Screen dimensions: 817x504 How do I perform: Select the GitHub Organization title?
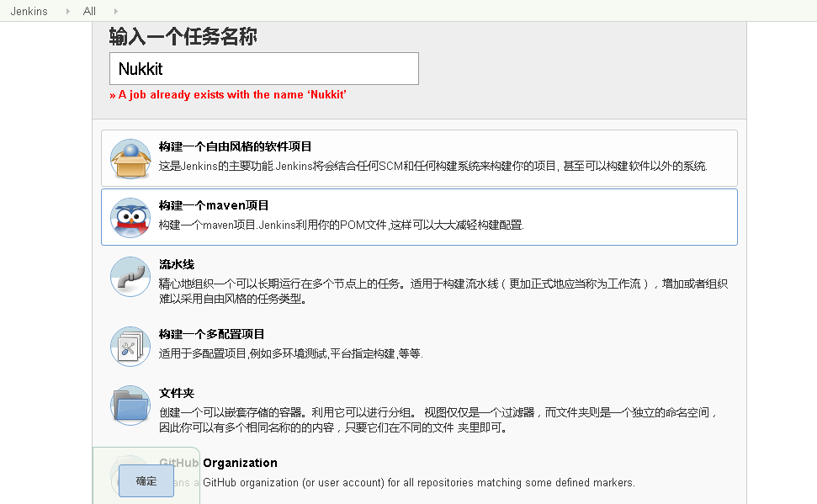click(218, 463)
